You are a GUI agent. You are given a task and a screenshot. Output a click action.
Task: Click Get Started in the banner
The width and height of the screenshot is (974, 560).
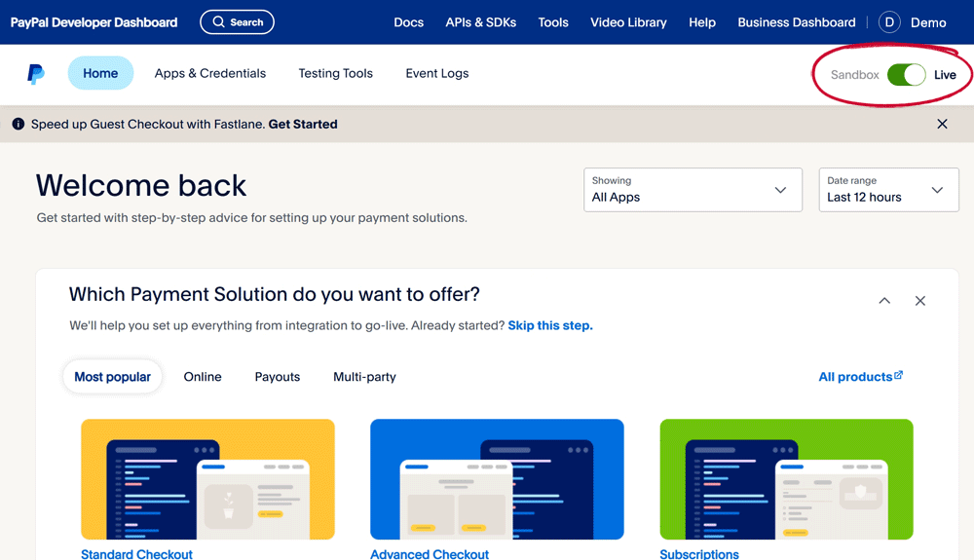(303, 125)
